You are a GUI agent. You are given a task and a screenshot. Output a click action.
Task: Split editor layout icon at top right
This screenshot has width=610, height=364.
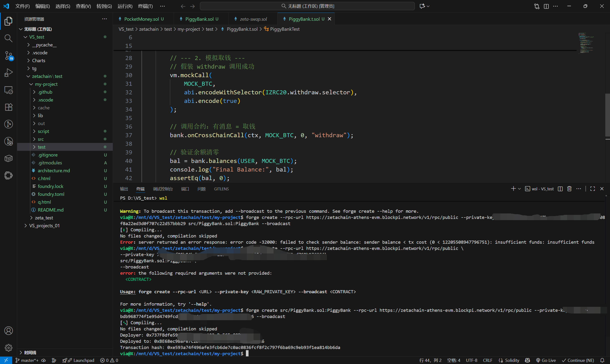pos(546,6)
